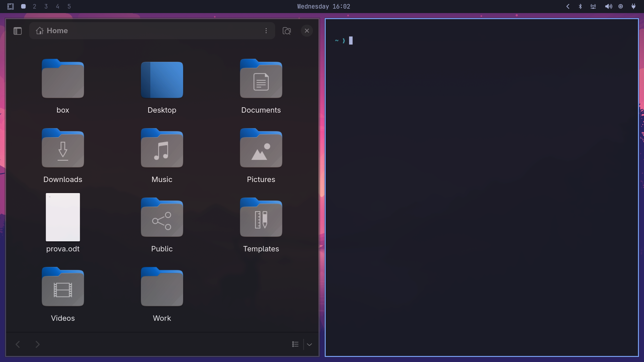The height and width of the screenshot is (362, 644).
Task: Select the prova.odt document thumbnail
Action: tap(63, 217)
